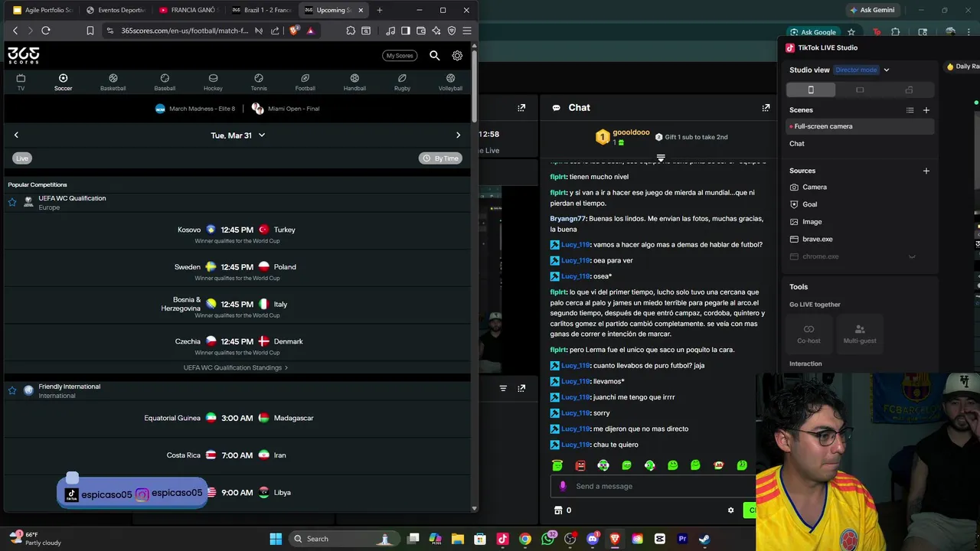Open TikTok from the taskbar
980x551 pixels.
pyautogui.click(x=502, y=539)
